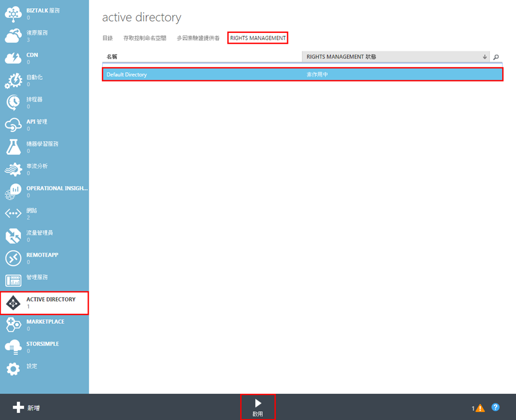
Task: Switch to the 多因素驗證提供者 tab
Action: (x=198, y=38)
